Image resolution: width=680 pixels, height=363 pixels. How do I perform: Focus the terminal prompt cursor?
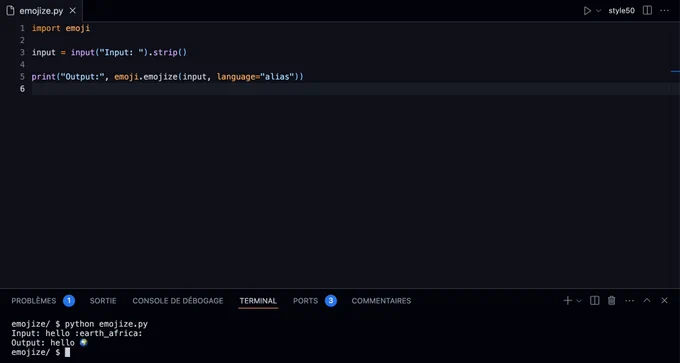pos(67,352)
